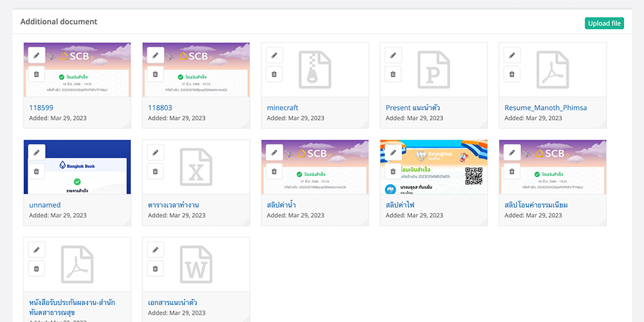Open the 118803 document link
Screen dimensions: 644x322
pos(160,108)
